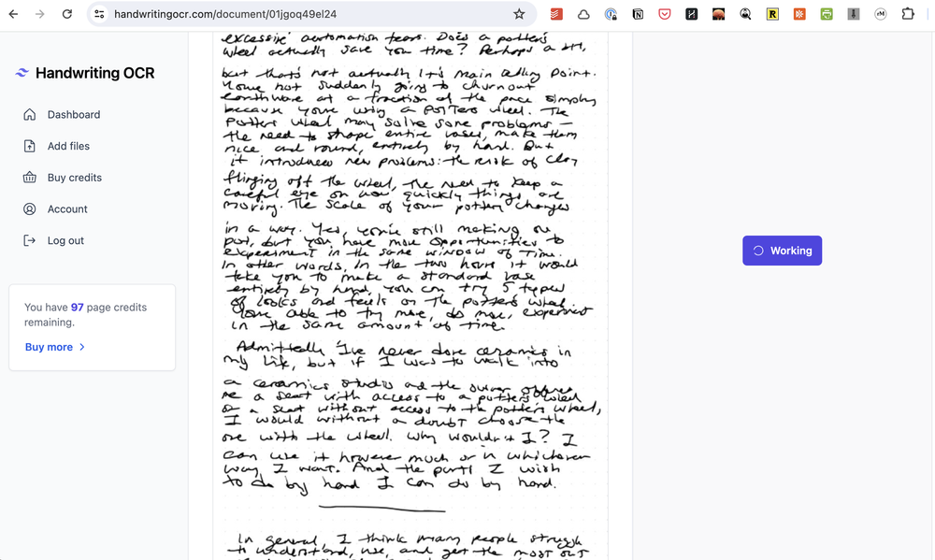Click the yellow R extension icon
935x560 pixels.
[x=772, y=15]
